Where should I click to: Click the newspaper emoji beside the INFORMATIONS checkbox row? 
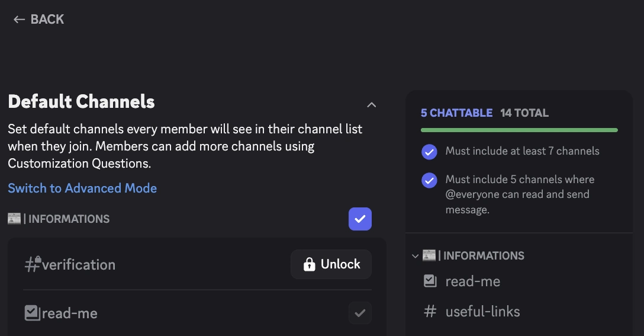(x=14, y=219)
